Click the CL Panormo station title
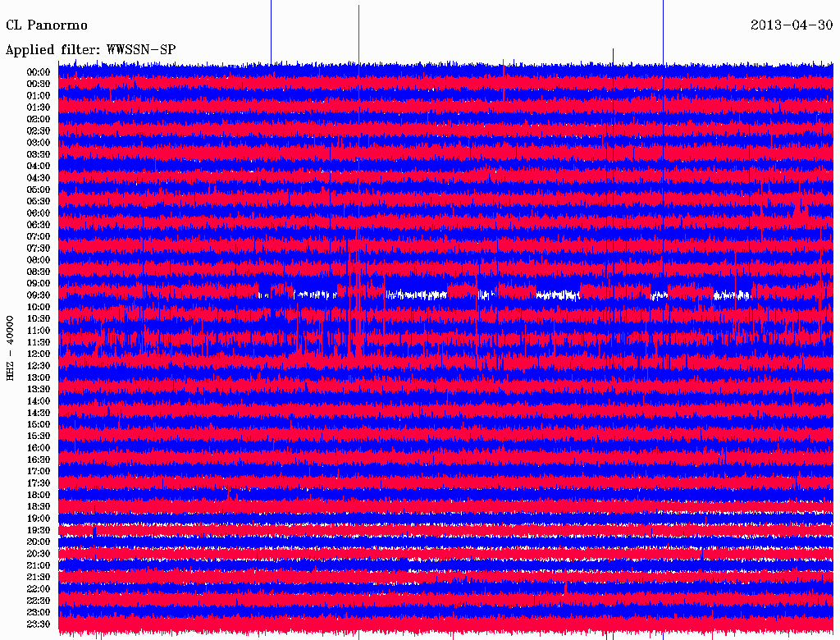The height and width of the screenshot is (640, 840). pyautogui.click(x=47, y=25)
